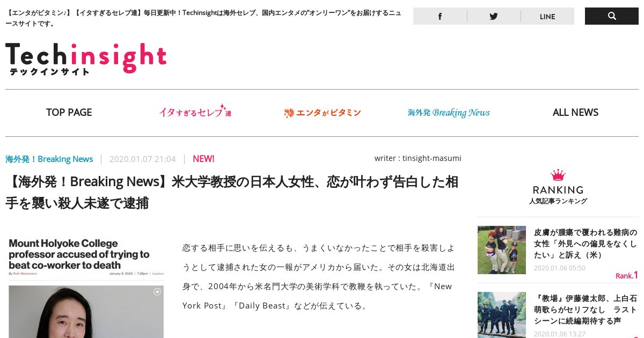Click thumbnail of family baseball photo
The height and width of the screenshot is (338, 644).
(x=502, y=250)
